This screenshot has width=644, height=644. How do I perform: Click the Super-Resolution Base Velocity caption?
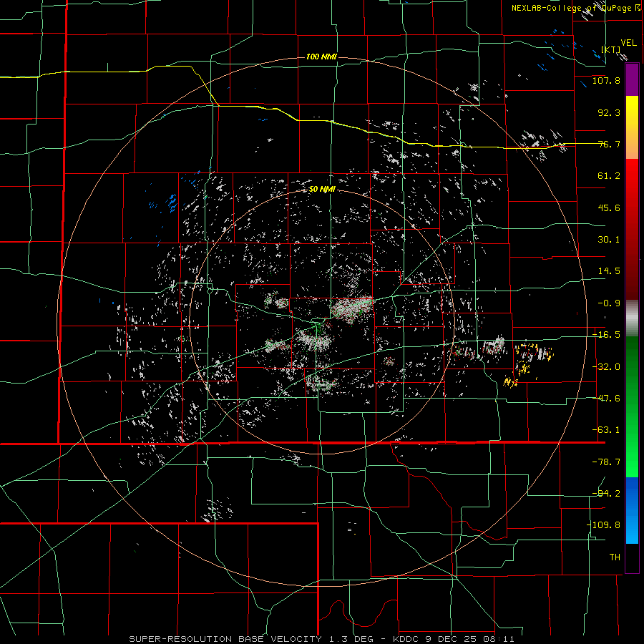[321, 639]
